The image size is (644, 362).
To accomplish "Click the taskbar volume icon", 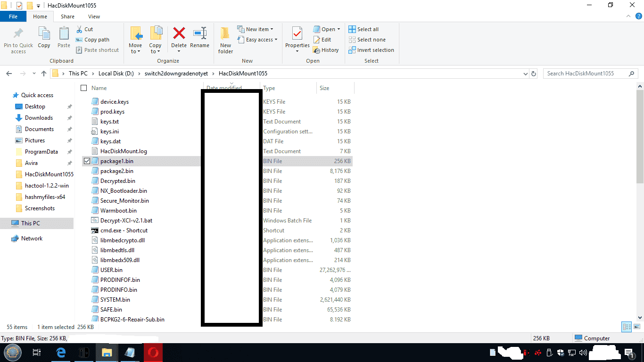I will pyautogui.click(x=583, y=353).
